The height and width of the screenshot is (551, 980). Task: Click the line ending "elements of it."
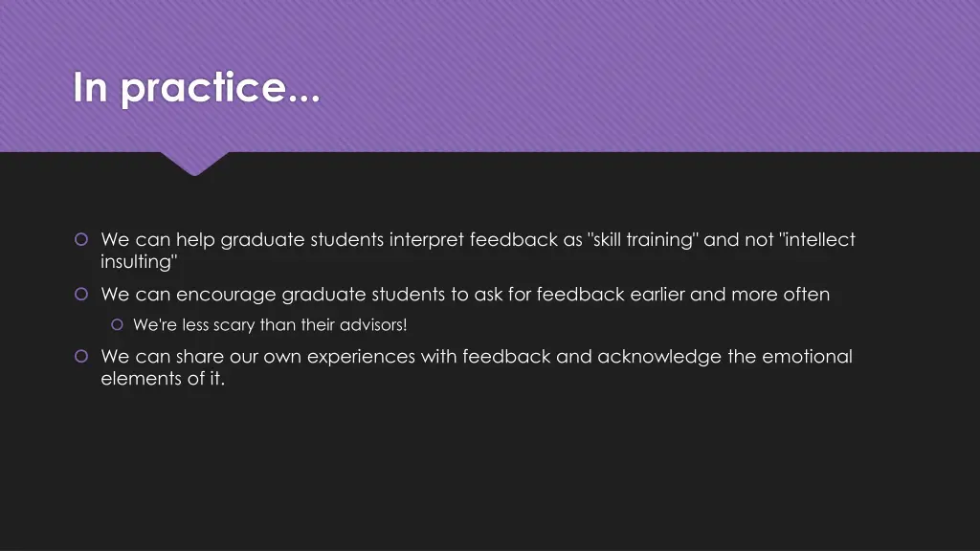tap(163, 379)
